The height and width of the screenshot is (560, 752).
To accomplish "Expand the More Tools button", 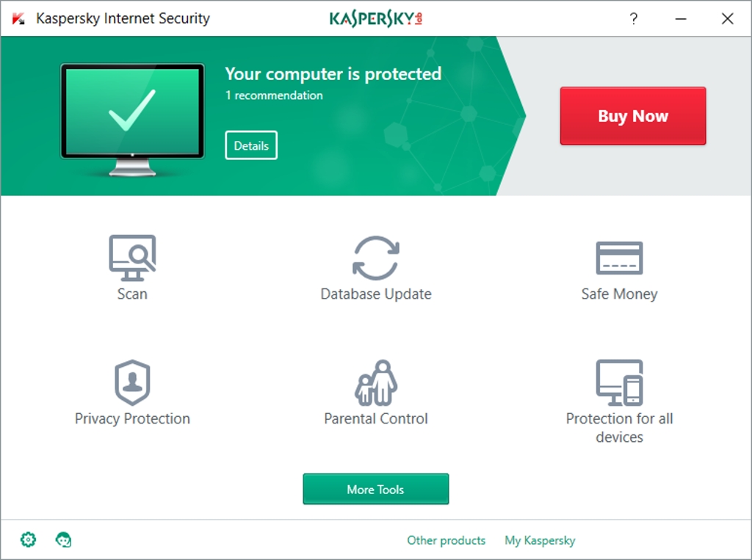I will tap(376, 489).
